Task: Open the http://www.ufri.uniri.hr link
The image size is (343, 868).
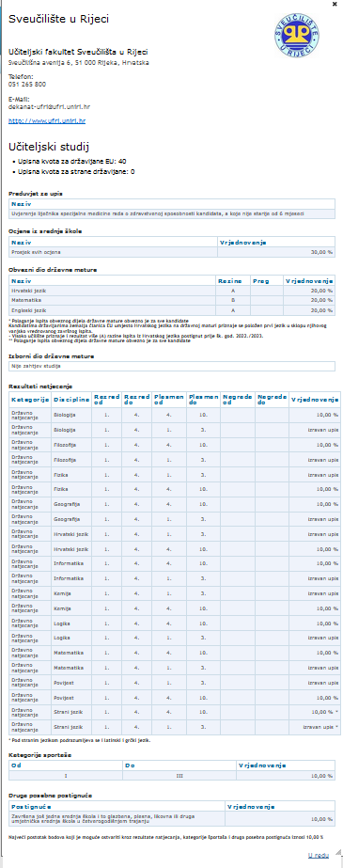Action: coord(47,120)
